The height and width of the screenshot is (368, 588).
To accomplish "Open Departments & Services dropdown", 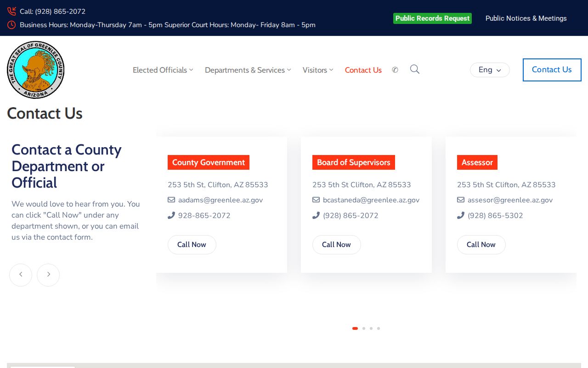I will [248, 70].
